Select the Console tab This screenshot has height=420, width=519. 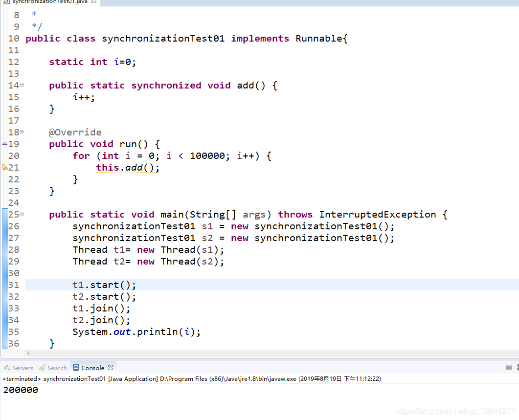92,368
